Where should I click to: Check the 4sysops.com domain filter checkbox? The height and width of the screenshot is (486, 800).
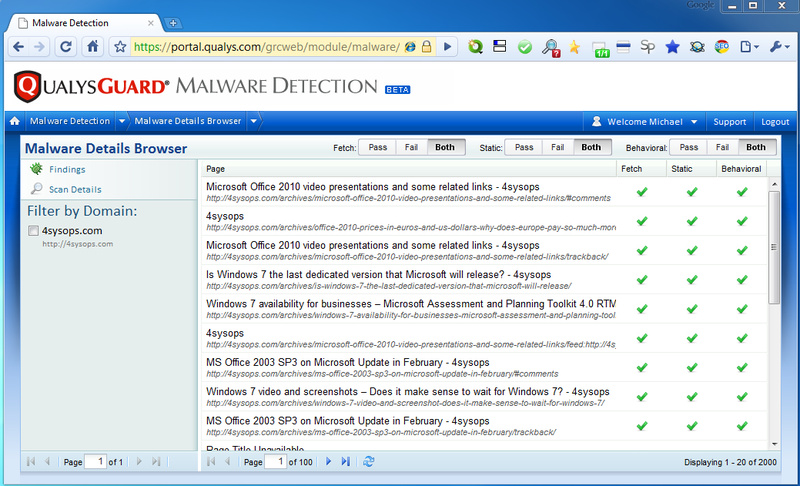tap(33, 231)
